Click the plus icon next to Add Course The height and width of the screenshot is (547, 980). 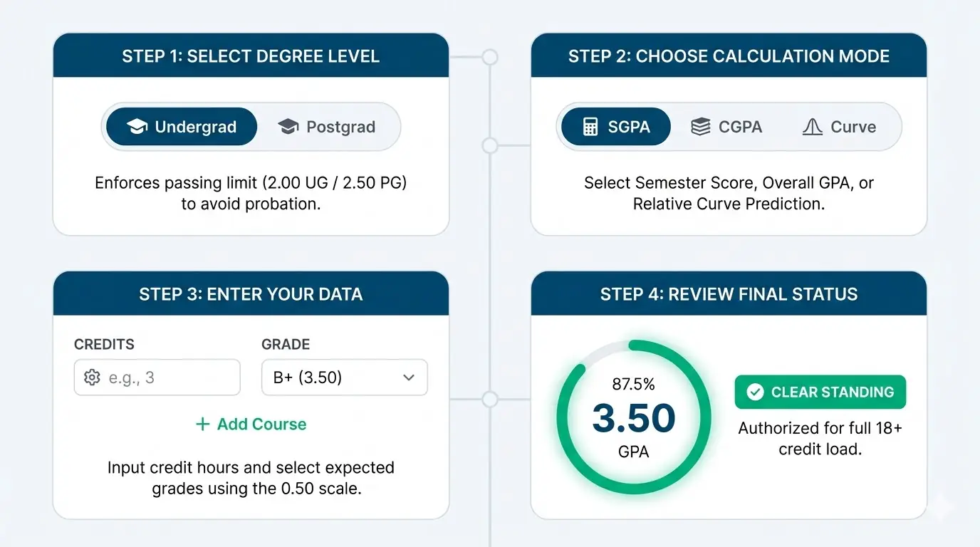[x=201, y=424]
